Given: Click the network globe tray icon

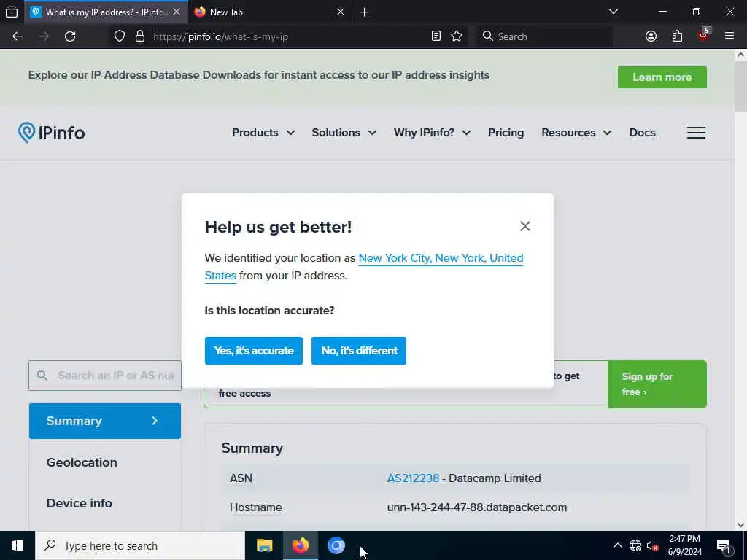Looking at the screenshot, I should (x=635, y=545).
